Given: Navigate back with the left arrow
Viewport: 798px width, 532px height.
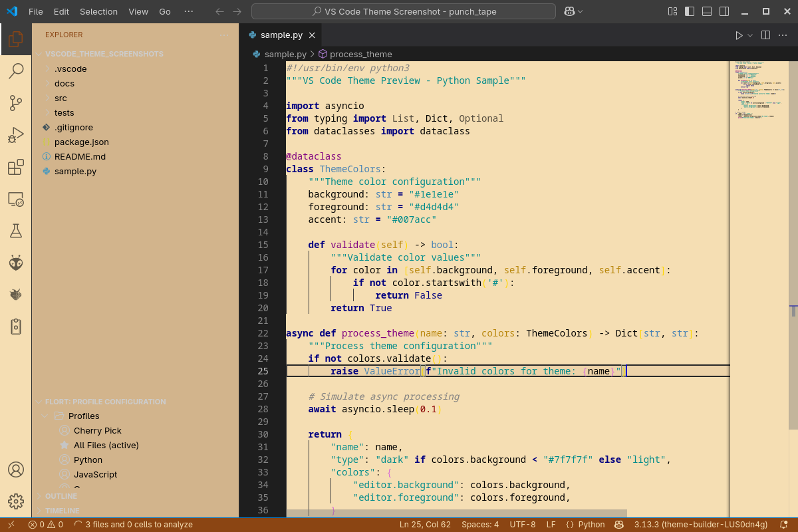Looking at the screenshot, I should pos(220,11).
